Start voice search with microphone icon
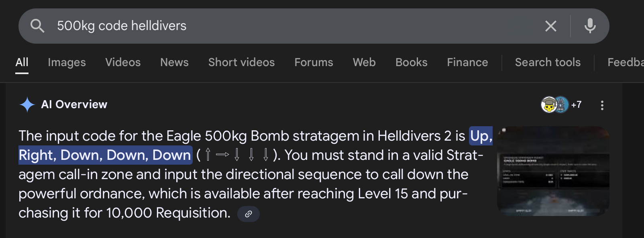 point(590,26)
